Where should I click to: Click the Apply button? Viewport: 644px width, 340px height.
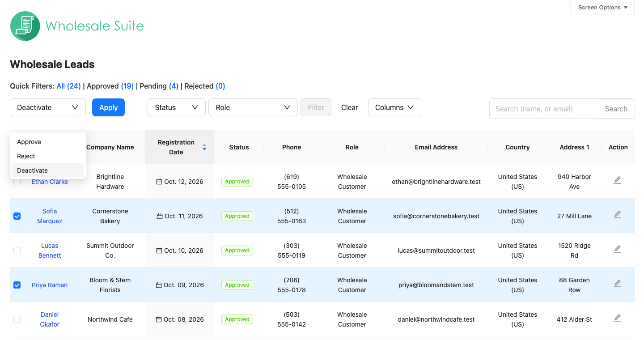click(108, 107)
